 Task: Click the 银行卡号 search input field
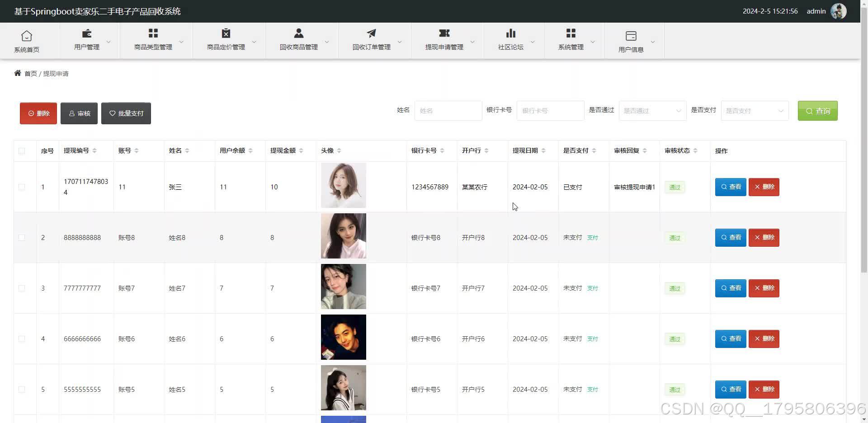point(551,111)
